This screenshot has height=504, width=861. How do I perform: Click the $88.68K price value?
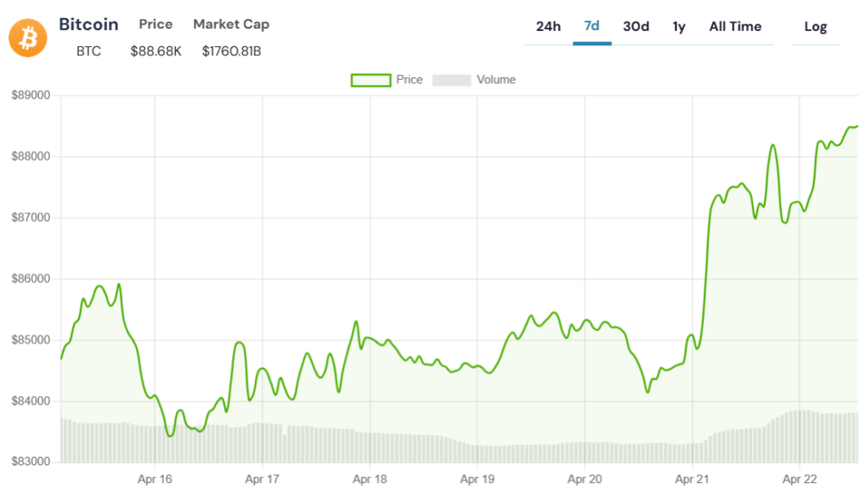point(156,51)
